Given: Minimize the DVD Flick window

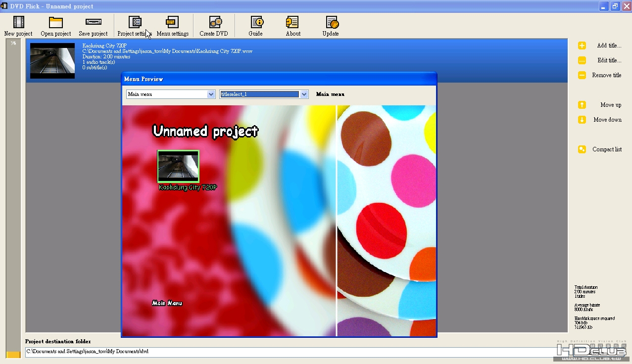Looking at the screenshot, I should (604, 6).
